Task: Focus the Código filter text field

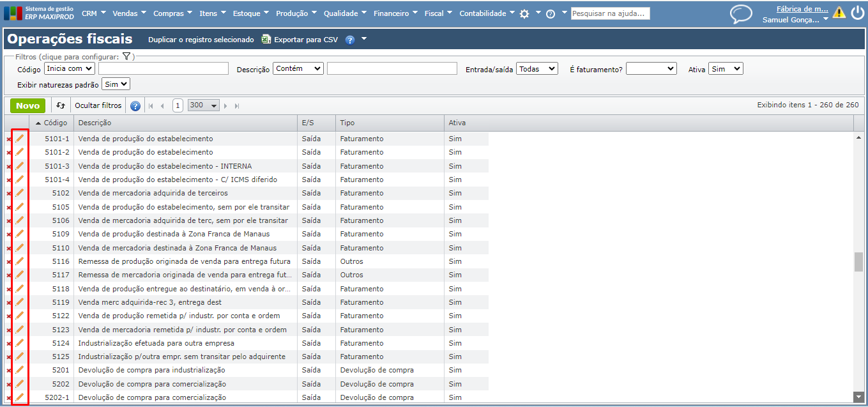Action: (164, 68)
